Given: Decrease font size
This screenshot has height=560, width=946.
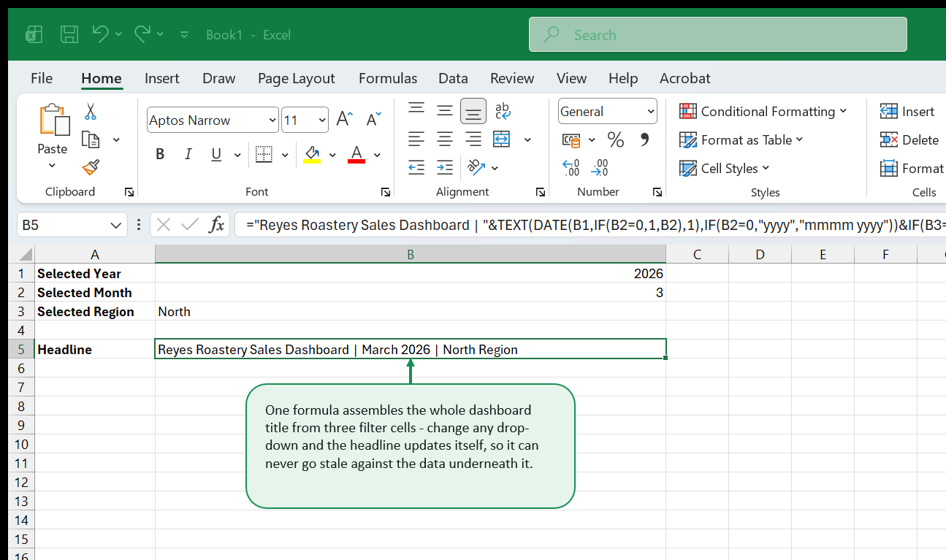Looking at the screenshot, I should point(373,120).
